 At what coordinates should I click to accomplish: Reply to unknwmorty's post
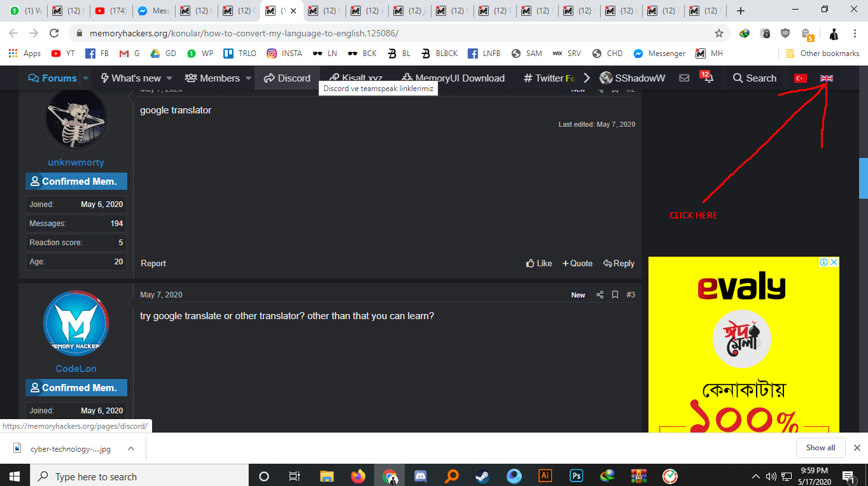click(619, 263)
